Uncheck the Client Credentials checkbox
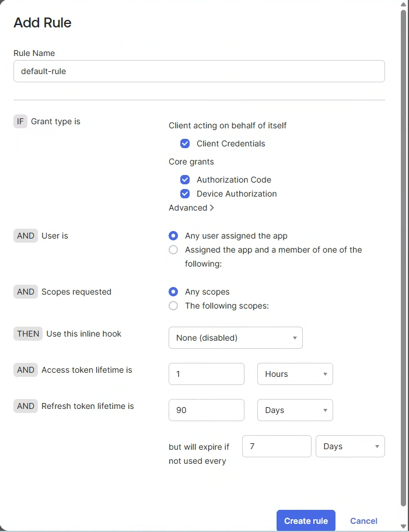Viewport: 409px width, 532px height. [185, 143]
